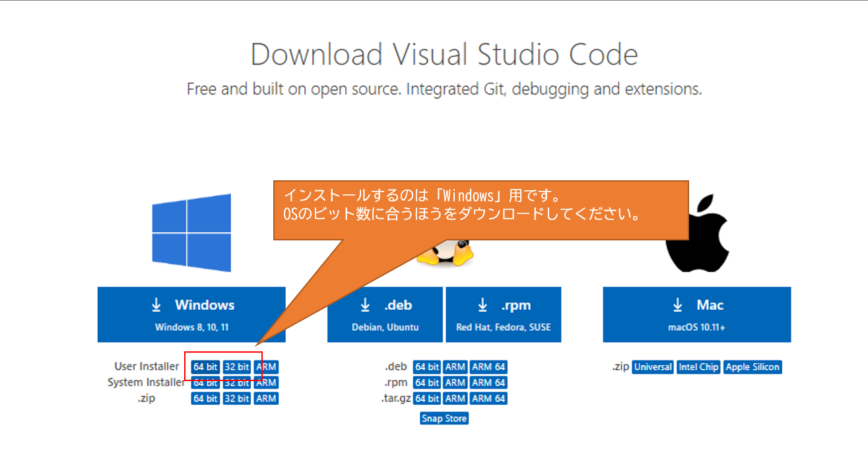Image resolution: width=868 pixels, height=459 pixels.
Task: Click the 'User Installer' row label
Action: pos(147,367)
